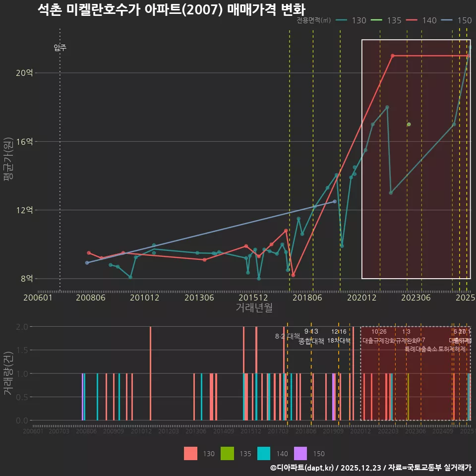Click the 거래년월 x-axis title
Screen dimensions: 476x476
pyautogui.click(x=254, y=307)
